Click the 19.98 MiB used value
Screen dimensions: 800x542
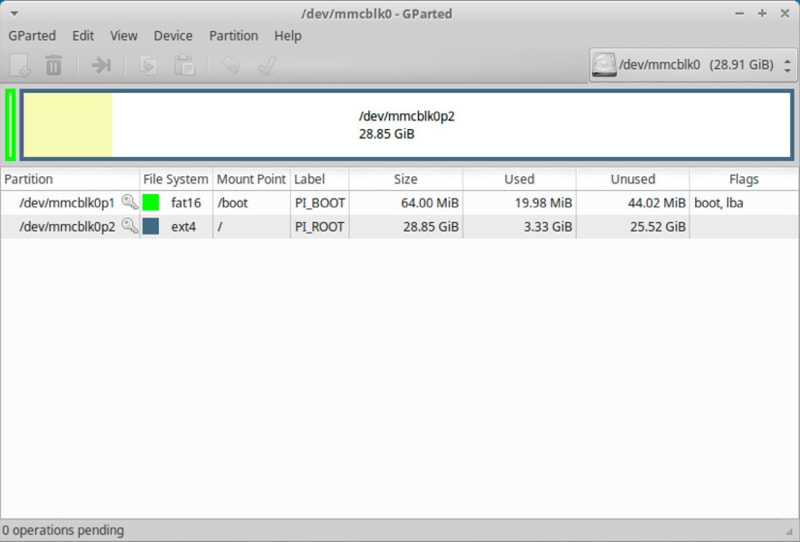pos(543,203)
